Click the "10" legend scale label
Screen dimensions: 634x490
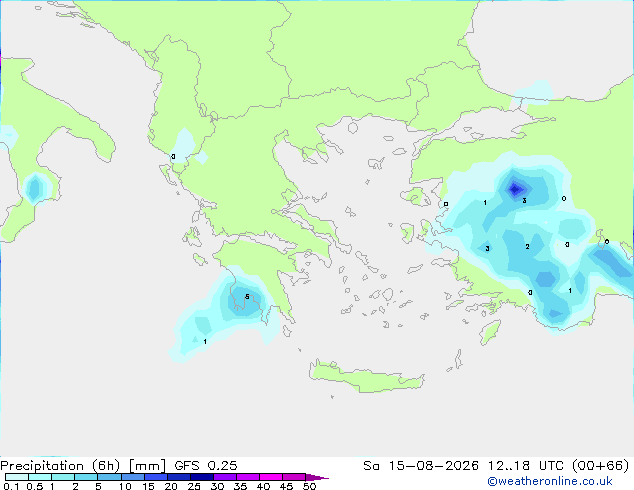(125, 486)
